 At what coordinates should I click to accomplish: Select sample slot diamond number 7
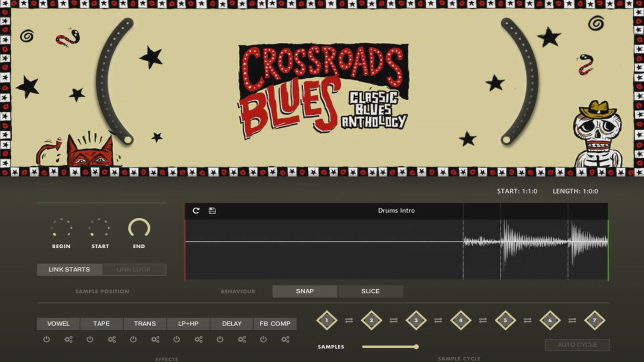(x=594, y=321)
